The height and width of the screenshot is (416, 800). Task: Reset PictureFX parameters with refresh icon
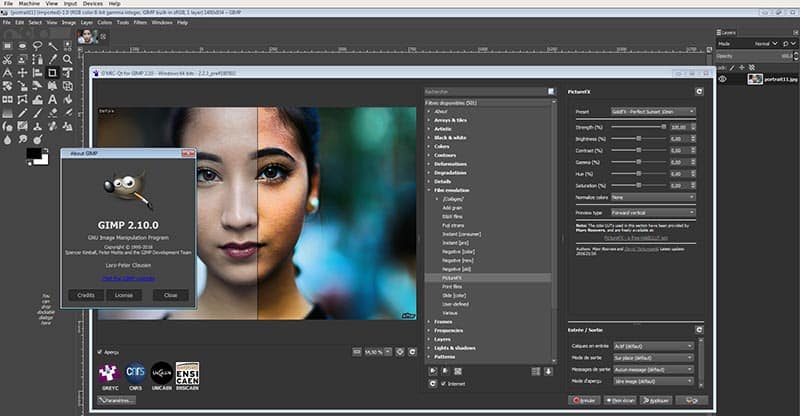pyautogui.click(x=699, y=91)
